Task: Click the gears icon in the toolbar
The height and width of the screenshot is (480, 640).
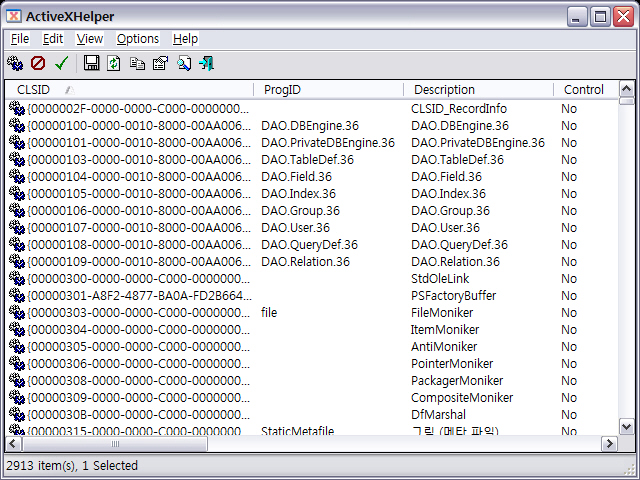Action: (15, 63)
